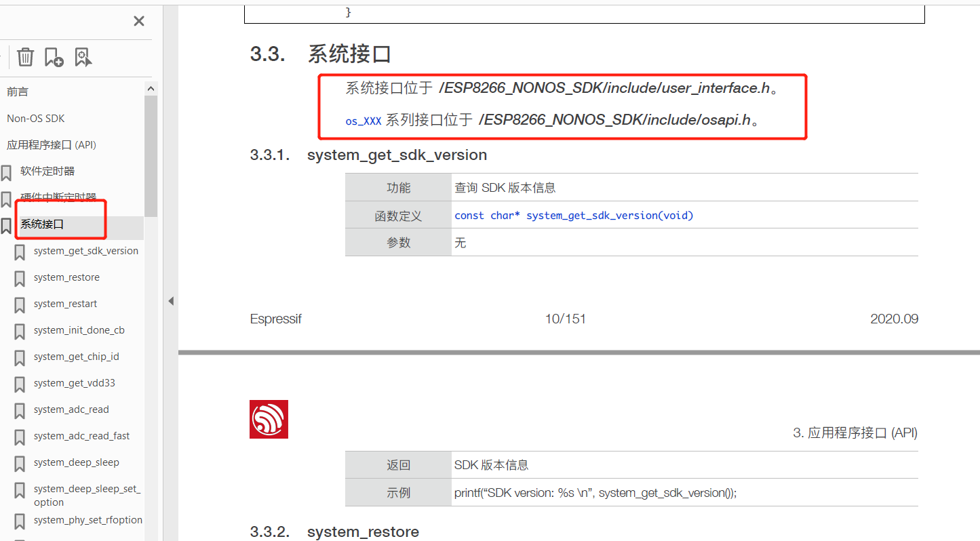Click the osapi.h path text
This screenshot has height=541, width=980.
pos(615,120)
